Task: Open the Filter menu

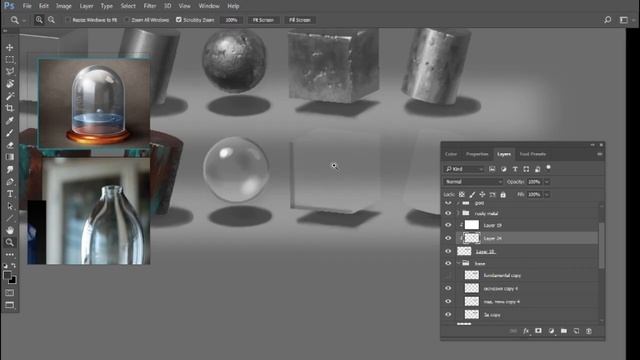Action: [150, 6]
